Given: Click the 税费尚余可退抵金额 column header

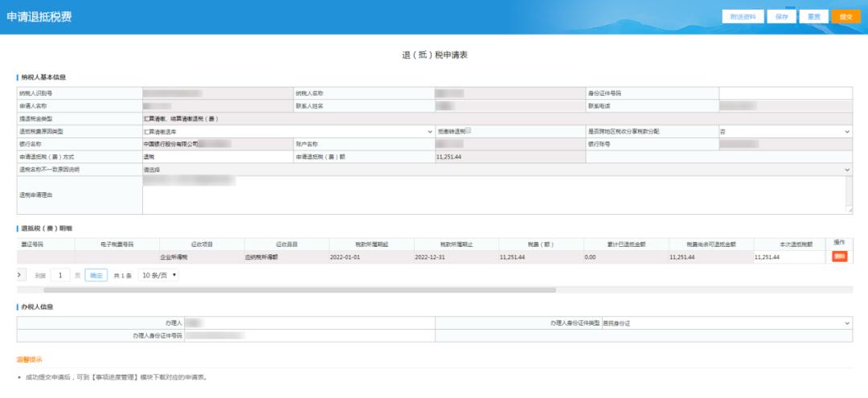Looking at the screenshot, I should pos(710,244).
